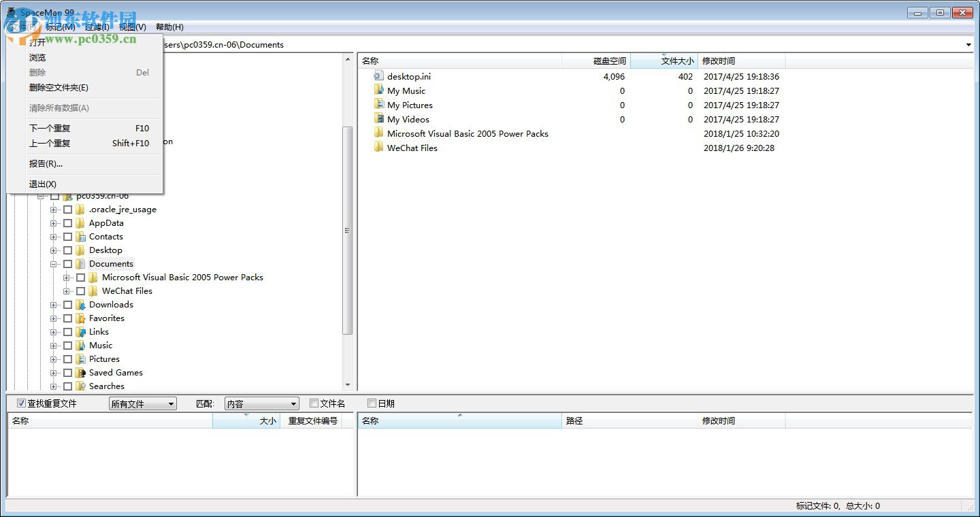Click the desktop.ini file icon
Viewport: 980px width, 517px height.
(x=379, y=76)
